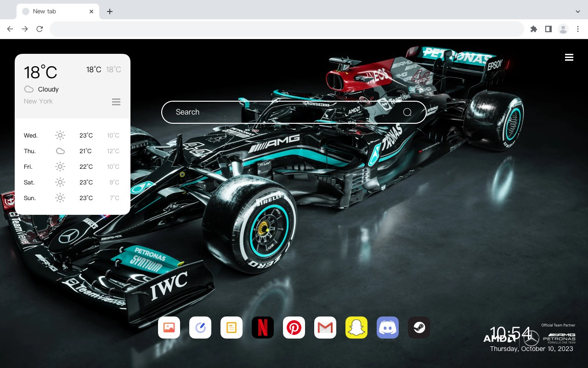Click Thursday's low 12°C value
Screen dimensions: 588x368
tap(113, 151)
